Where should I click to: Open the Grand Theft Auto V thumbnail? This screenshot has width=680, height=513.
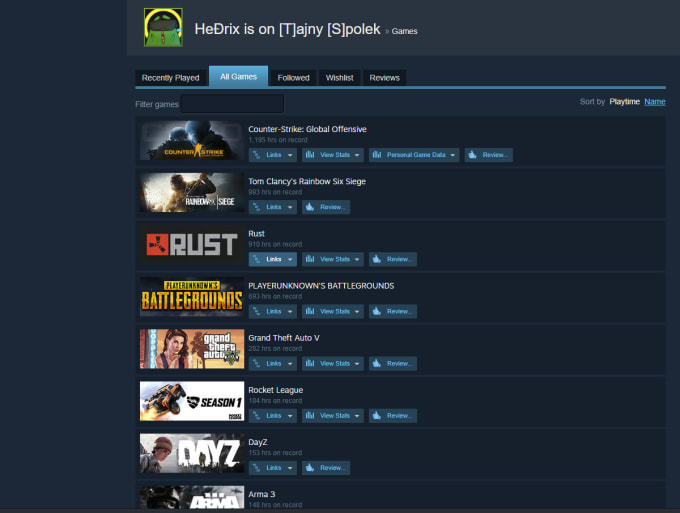192,349
